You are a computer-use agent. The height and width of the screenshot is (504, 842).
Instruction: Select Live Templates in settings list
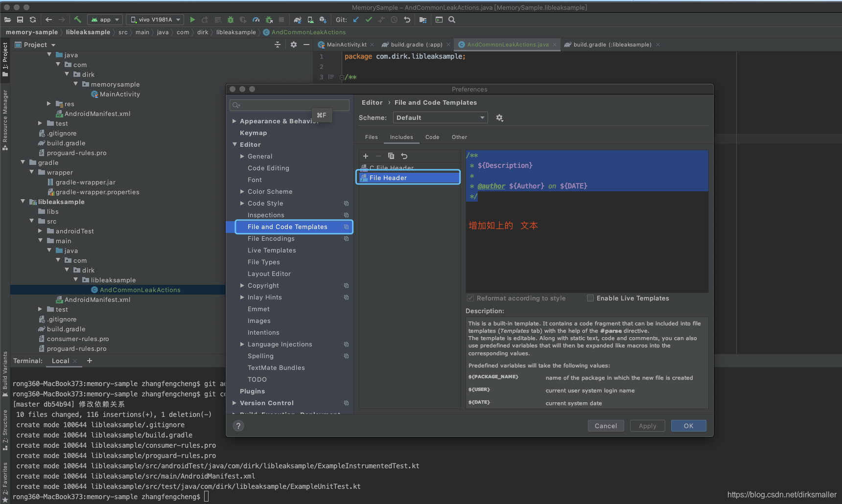click(x=272, y=250)
